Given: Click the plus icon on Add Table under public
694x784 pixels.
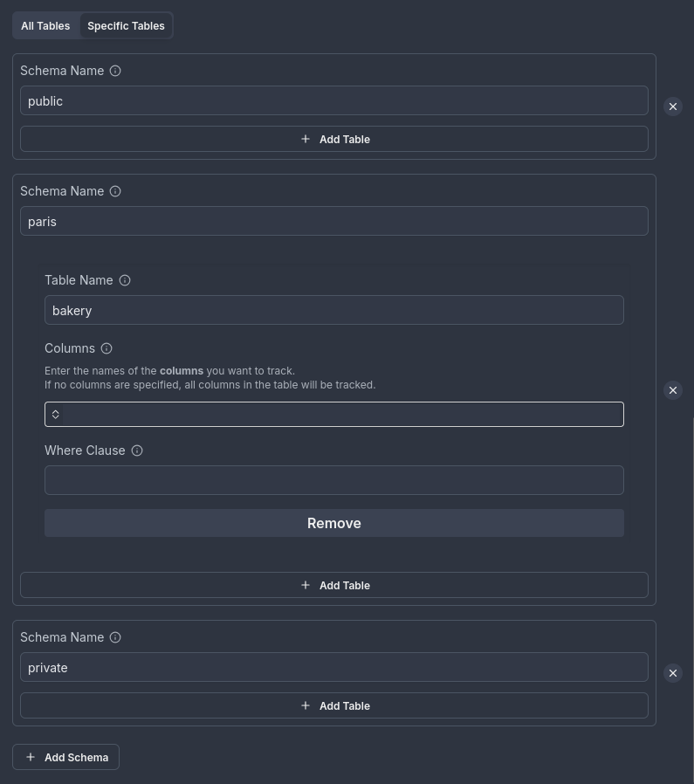Looking at the screenshot, I should [306, 139].
